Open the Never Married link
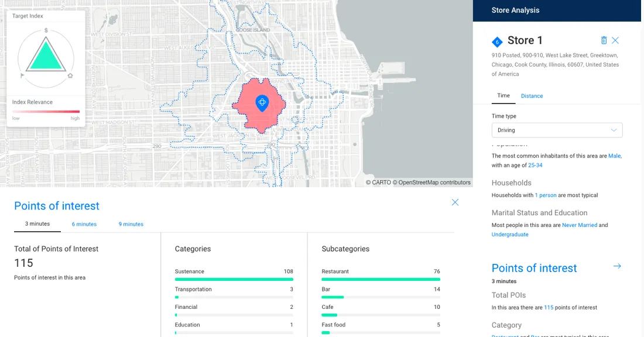This screenshot has width=644, height=337. pos(580,225)
